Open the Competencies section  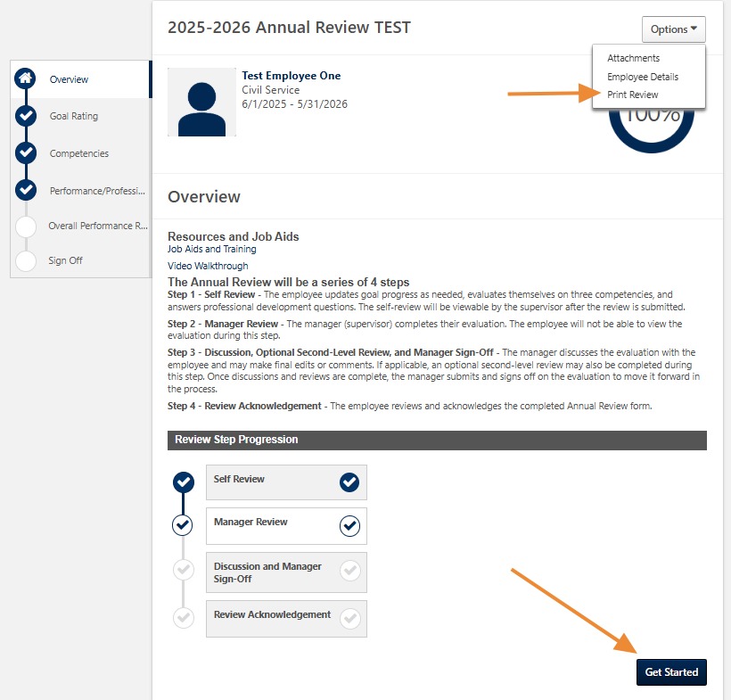(x=78, y=153)
